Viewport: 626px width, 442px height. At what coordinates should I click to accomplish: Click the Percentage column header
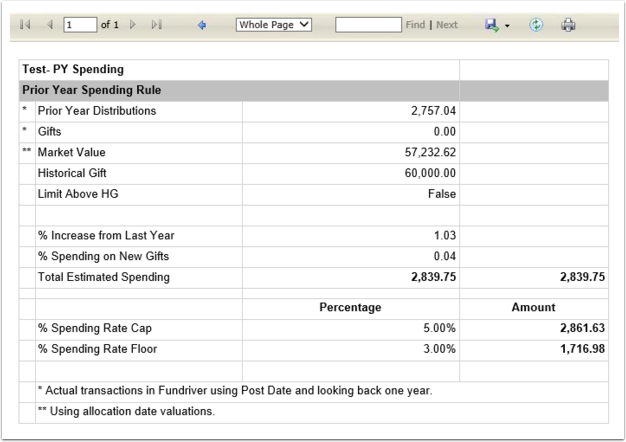pos(351,307)
